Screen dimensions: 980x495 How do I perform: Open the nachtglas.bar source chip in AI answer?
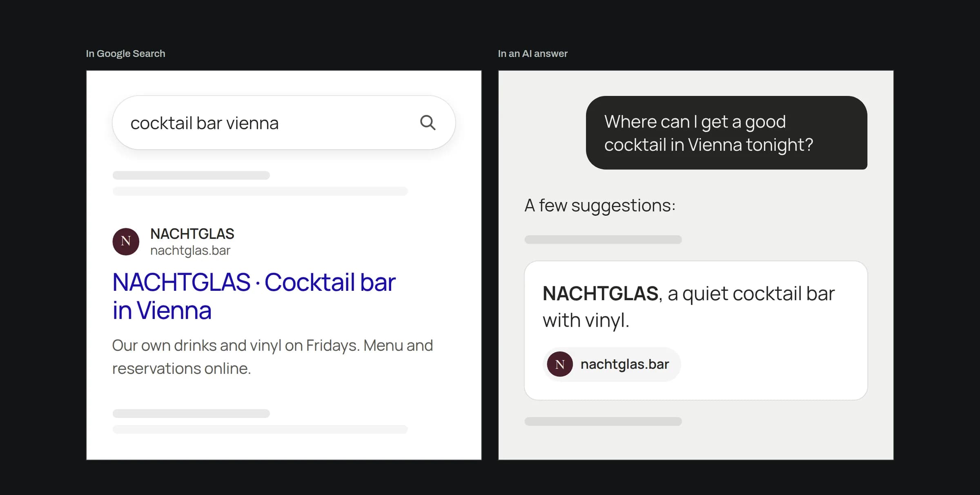coord(611,364)
